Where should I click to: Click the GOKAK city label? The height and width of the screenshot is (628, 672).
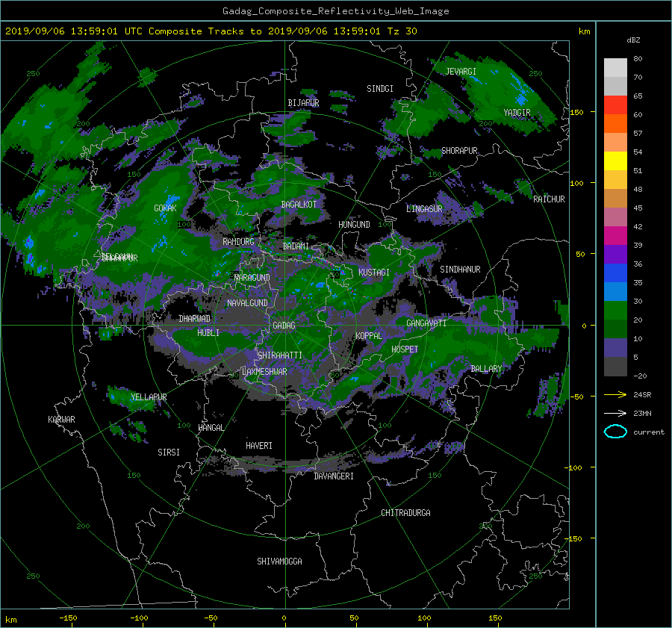165,208
